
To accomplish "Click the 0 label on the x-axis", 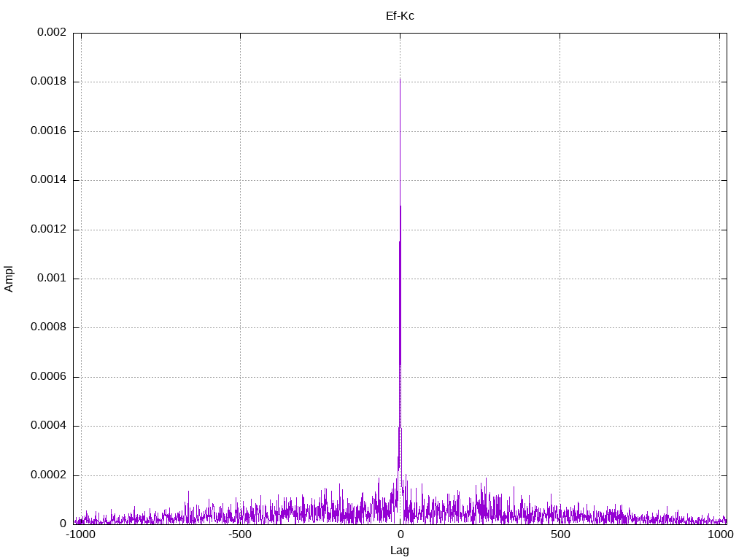I will click(400, 535).
